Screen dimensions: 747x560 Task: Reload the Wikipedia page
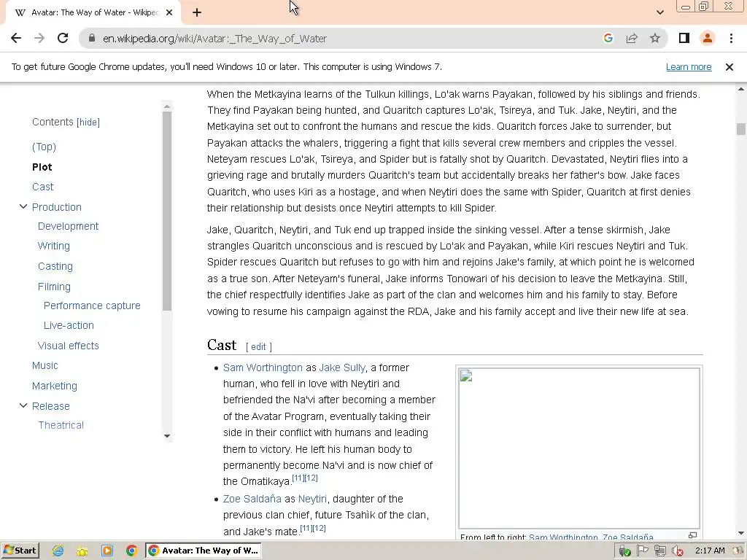coord(63,38)
